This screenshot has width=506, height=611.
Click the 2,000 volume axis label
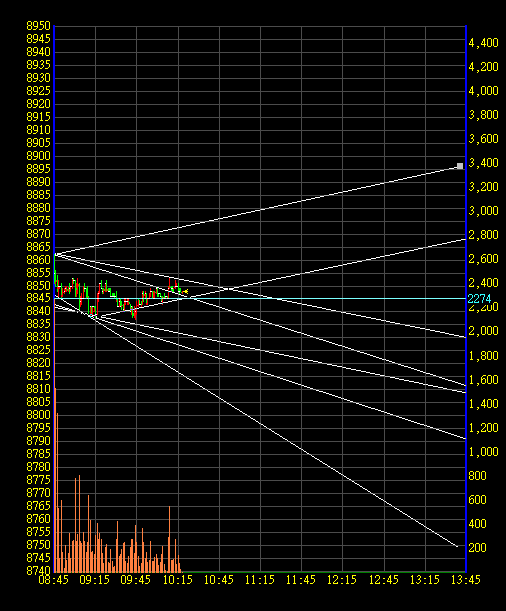coord(483,331)
